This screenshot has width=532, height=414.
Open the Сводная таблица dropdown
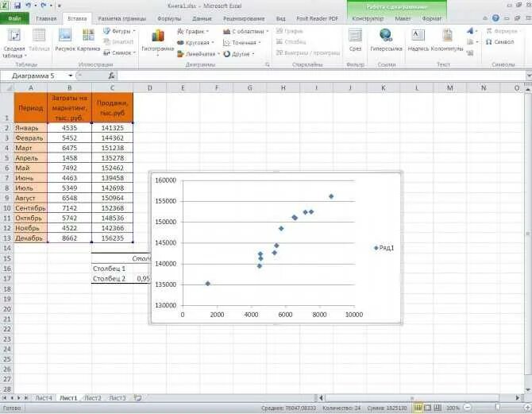pyautogui.click(x=14, y=52)
